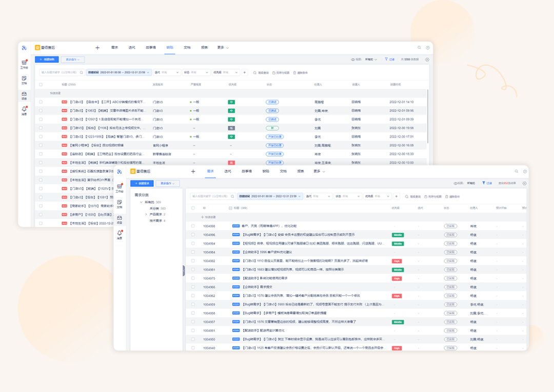
Task: Open 视图 所有的 dropdown in back window
Action: (371, 60)
